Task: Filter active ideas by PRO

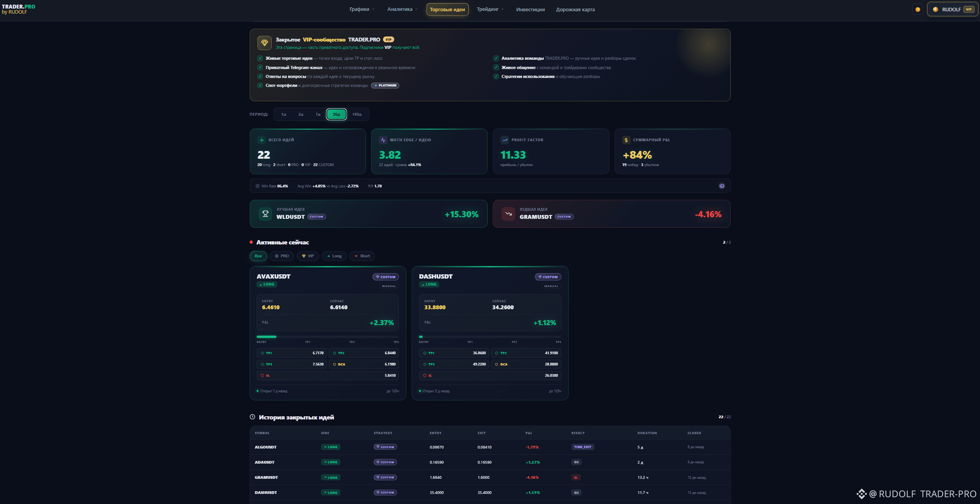Action: pyautogui.click(x=282, y=256)
